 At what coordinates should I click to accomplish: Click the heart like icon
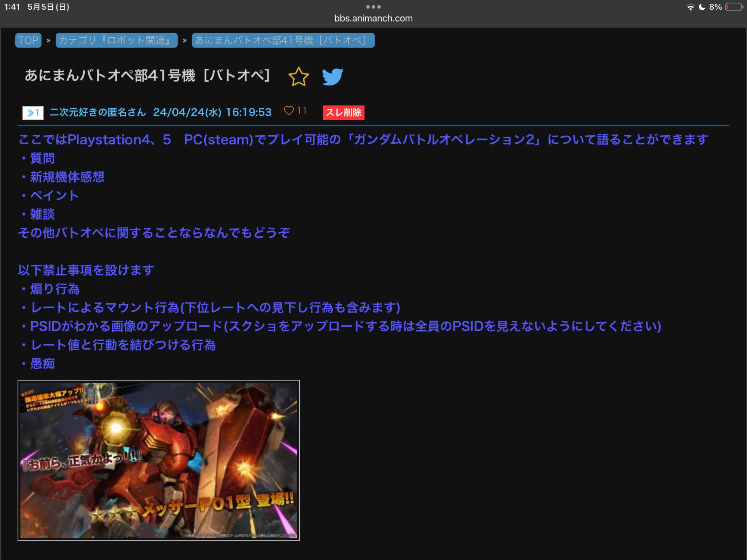coord(289,111)
